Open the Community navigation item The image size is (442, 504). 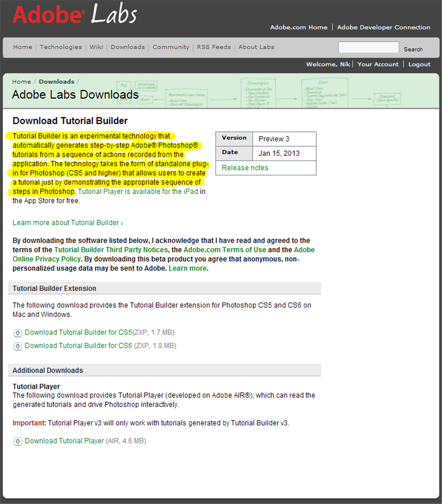point(171,47)
